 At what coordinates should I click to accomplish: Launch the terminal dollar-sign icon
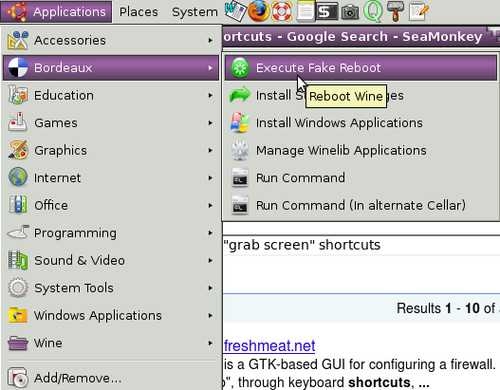click(x=326, y=11)
